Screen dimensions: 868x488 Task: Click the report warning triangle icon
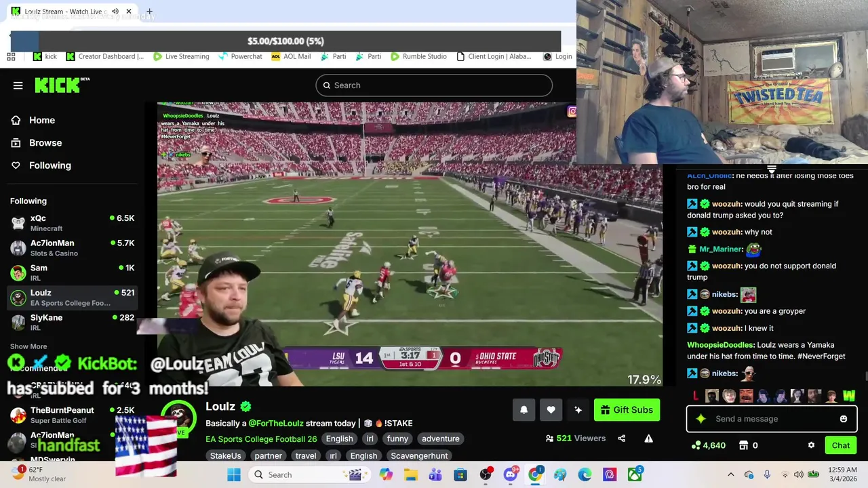click(648, 439)
